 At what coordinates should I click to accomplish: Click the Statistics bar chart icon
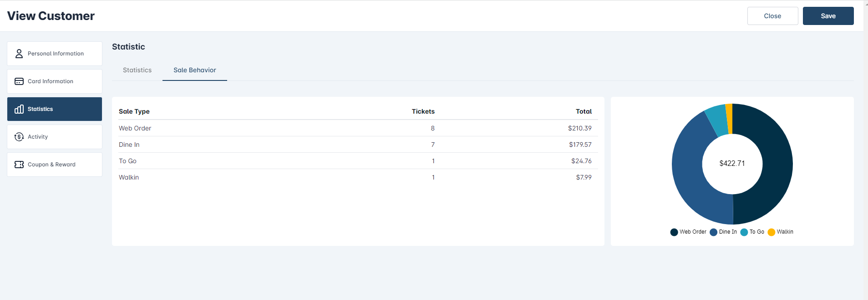click(19, 109)
